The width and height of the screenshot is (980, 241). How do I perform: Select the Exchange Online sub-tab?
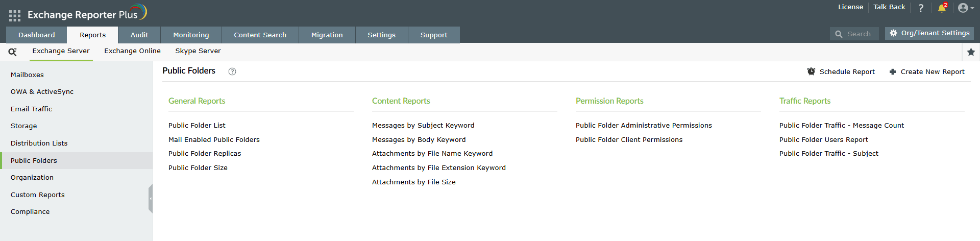132,51
